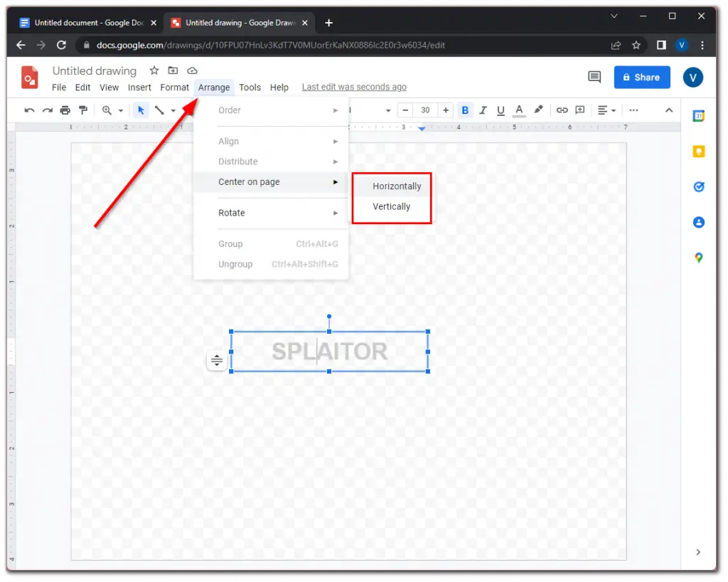Open the print dialog icon
The width and height of the screenshot is (728, 582).
[x=64, y=110]
